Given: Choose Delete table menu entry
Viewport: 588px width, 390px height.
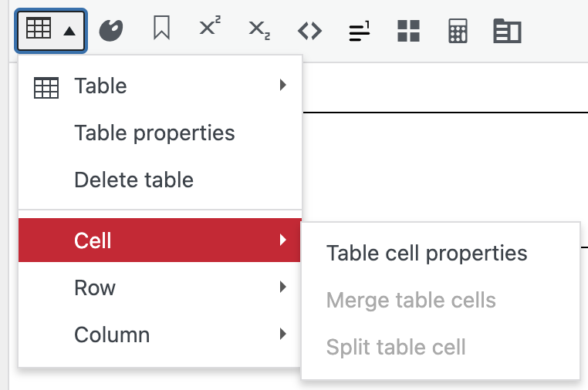Looking at the screenshot, I should point(133,180).
